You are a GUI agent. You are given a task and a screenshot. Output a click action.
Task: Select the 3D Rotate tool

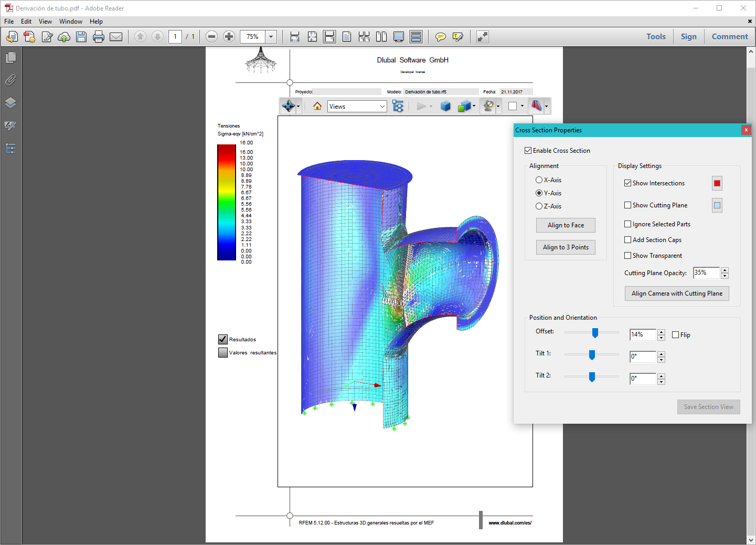(288, 106)
